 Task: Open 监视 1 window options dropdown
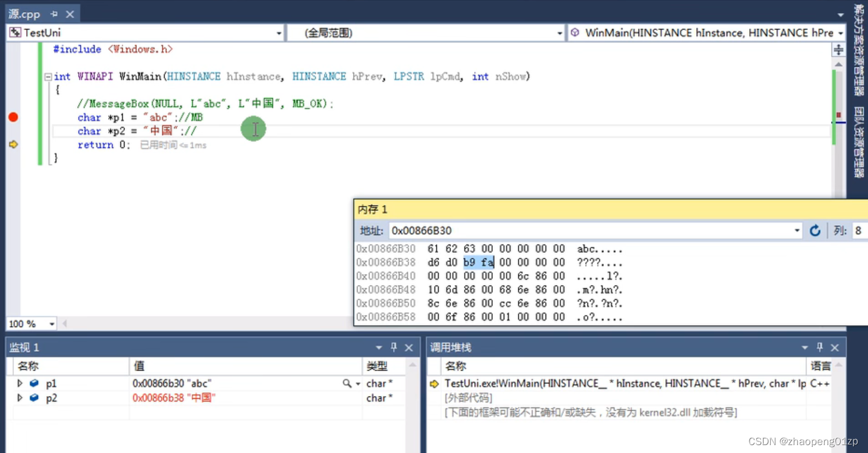(379, 347)
